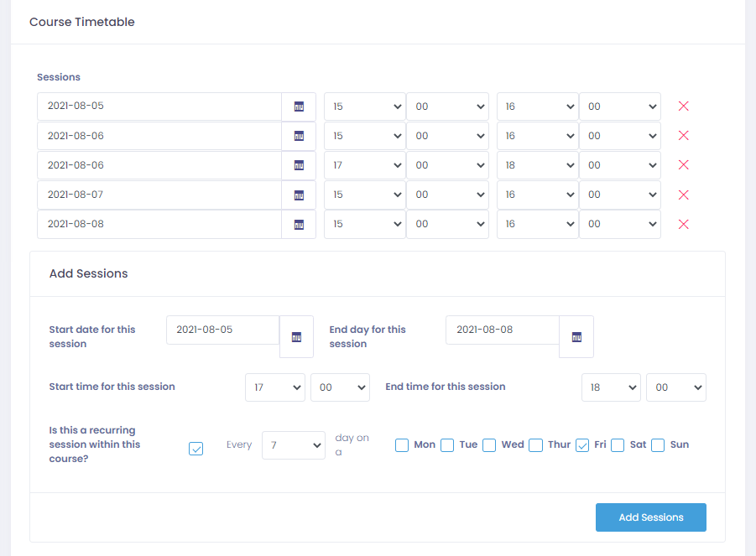Viewport: 756px width, 556px height.
Task: Enable the Mon weekday checkbox
Action: (402, 445)
